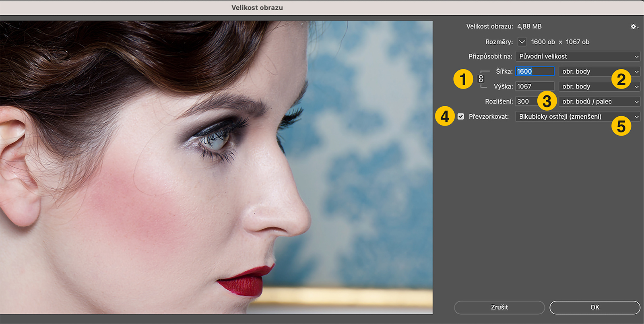Click the Šířka field showing 1600

point(535,71)
